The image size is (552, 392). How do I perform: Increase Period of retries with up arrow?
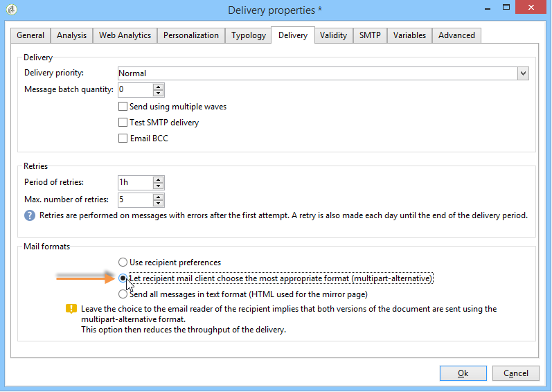[159, 179]
